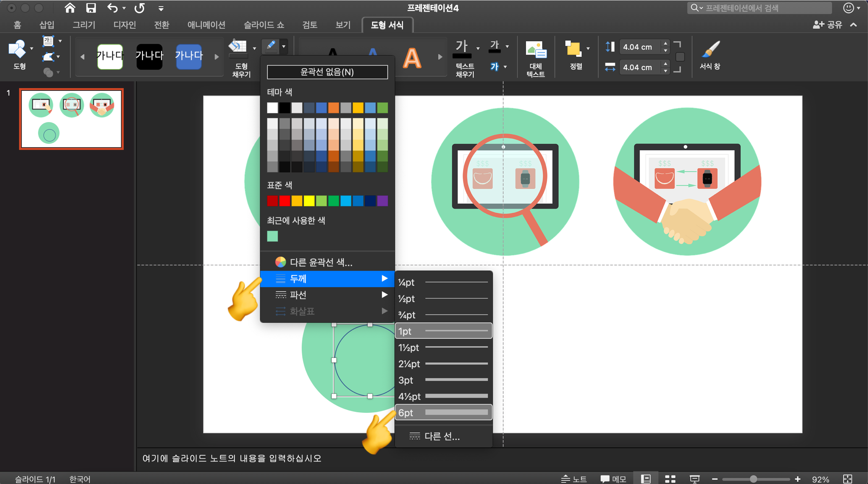
Task: Toggle lock aspect ratio checkbox
Action: [x=680, y=57]
